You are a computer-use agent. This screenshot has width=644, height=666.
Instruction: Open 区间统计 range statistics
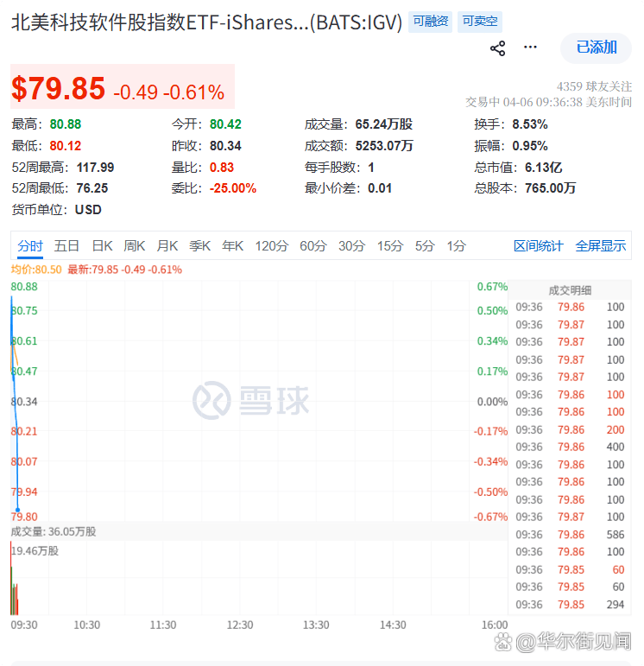538,246
